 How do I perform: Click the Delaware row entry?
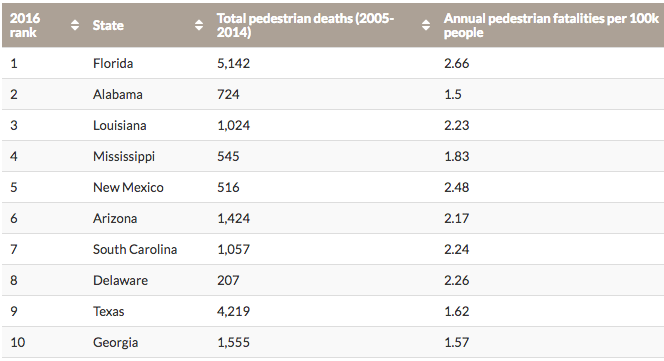[121, 280]
